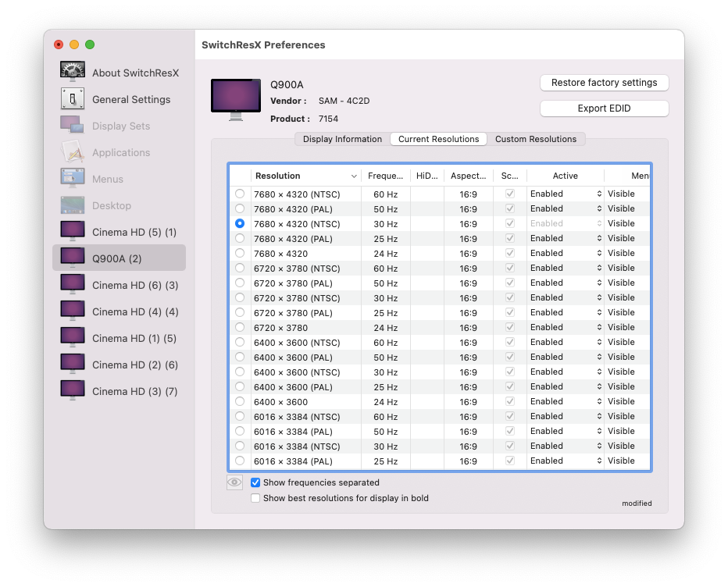Select radio for 7680 × 4320 (PAL) 50 Hz

click(240, 208)
